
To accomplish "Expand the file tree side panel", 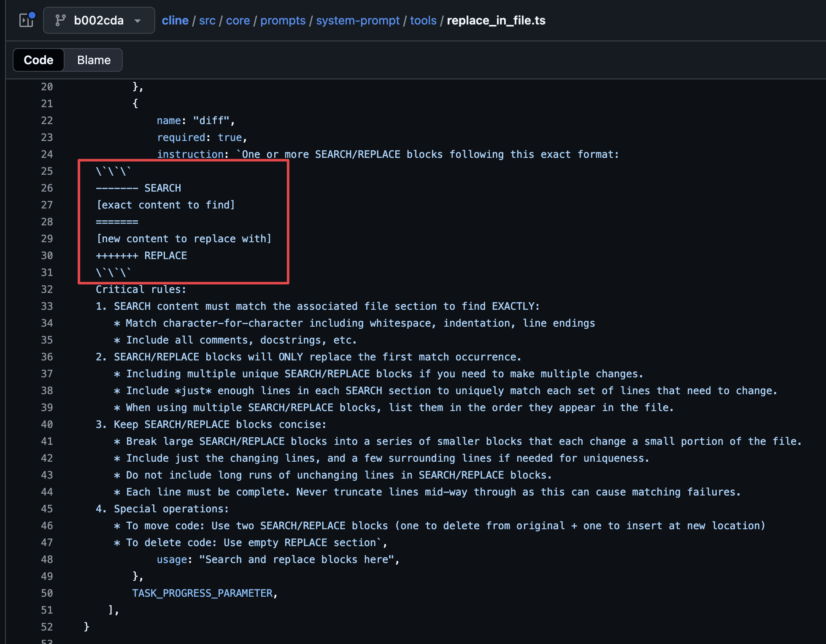I will 27,20.
